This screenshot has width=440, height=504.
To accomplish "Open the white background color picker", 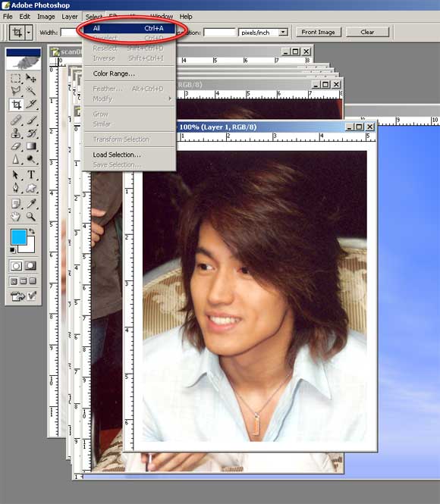I will pos(30,248).
